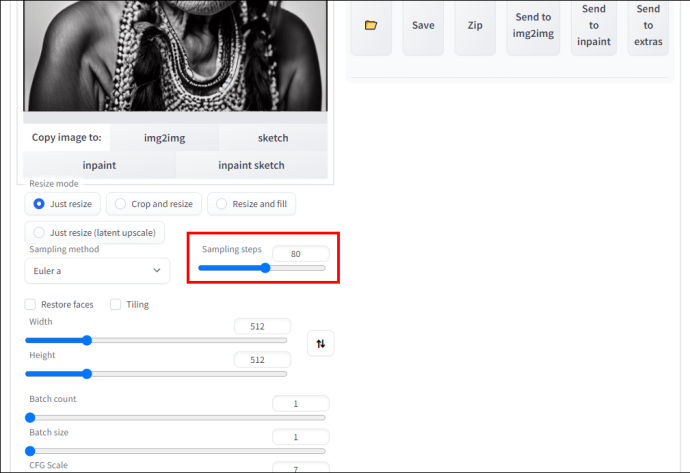Select the Just resize radio option
This screenshot has width=690, height=473.
(62, 204)
